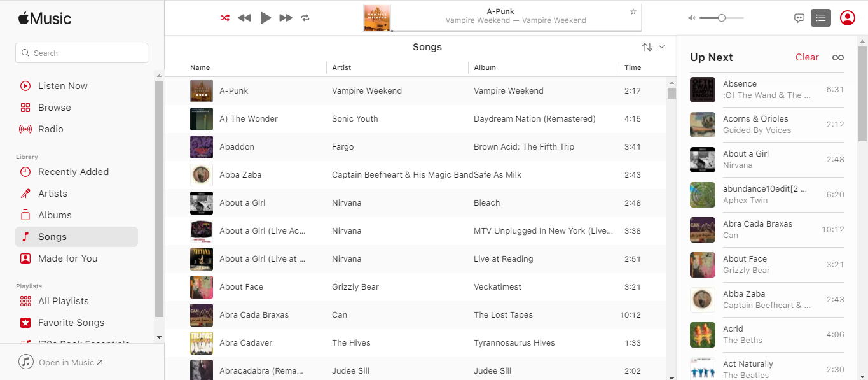Hide the Up Next queue list icon
Viewport: 868px width, 380px height.
(x=821, y=18)
